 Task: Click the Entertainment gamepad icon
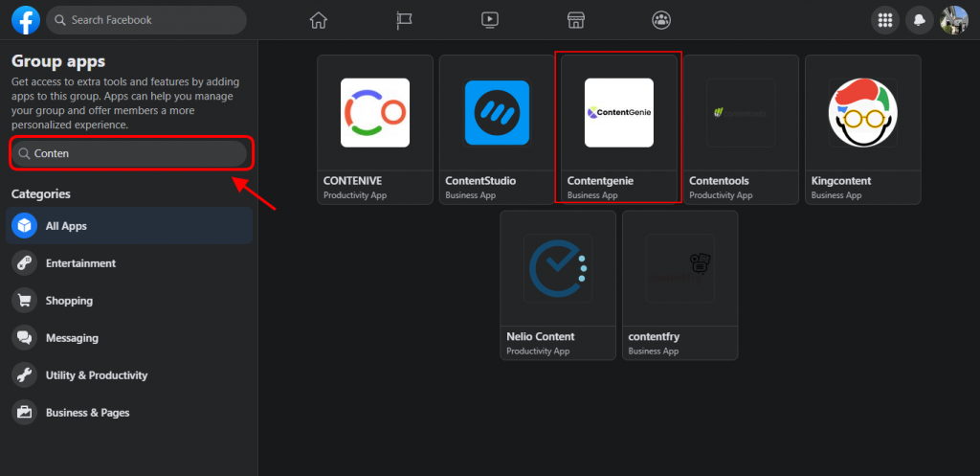click(24, 263)
